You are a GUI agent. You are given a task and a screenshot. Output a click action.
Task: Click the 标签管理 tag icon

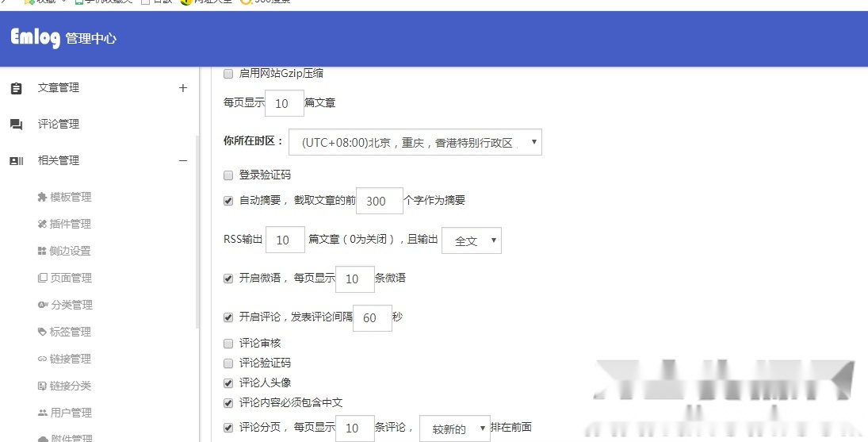point(42,332)
